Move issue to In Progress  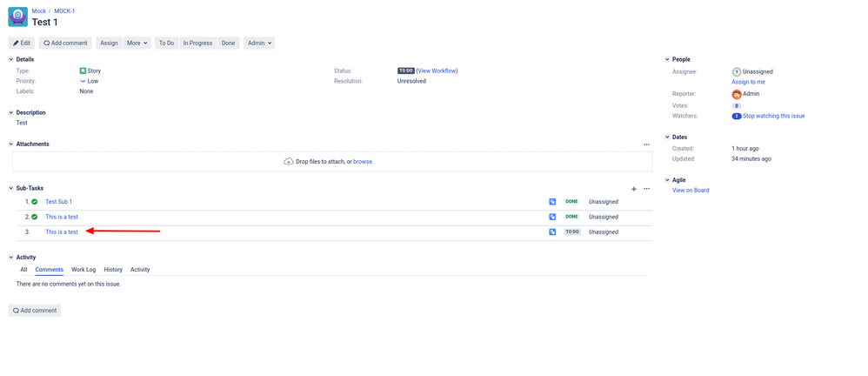197,44
